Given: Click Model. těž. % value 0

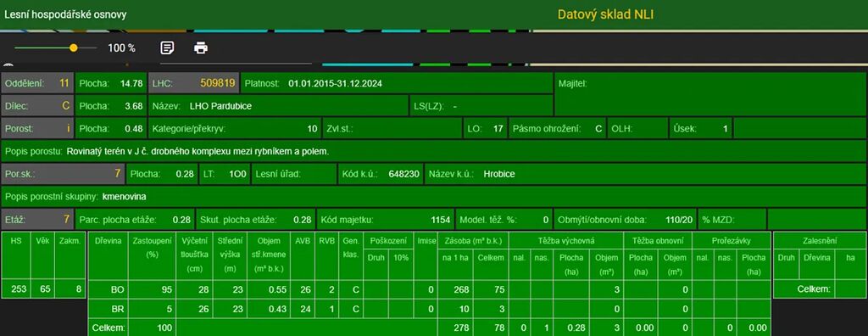Looking at the screenshot, I should [x=545, y=220].
